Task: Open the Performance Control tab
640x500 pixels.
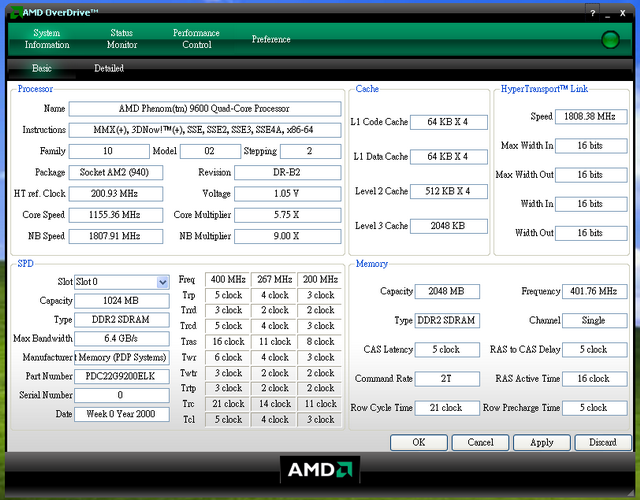Action: coord(196,39)
